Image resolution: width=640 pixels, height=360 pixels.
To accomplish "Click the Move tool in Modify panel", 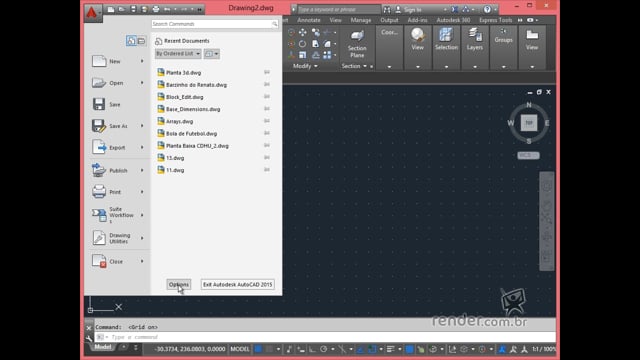I will pyautogui.click(x=302, y=32).
